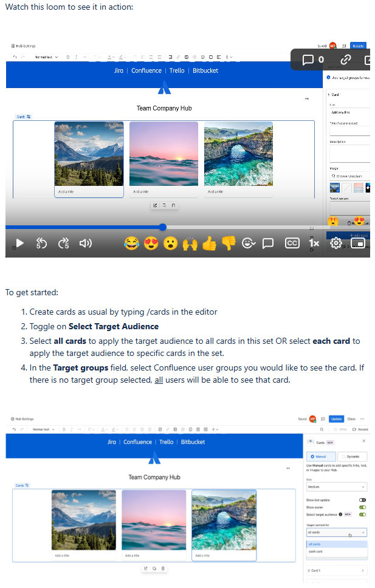React with the laughing-crying emoji

pos(131,244)
